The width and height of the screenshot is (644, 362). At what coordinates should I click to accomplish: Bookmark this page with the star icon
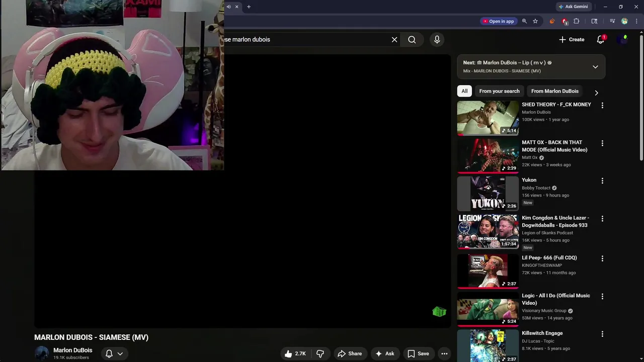535,21
